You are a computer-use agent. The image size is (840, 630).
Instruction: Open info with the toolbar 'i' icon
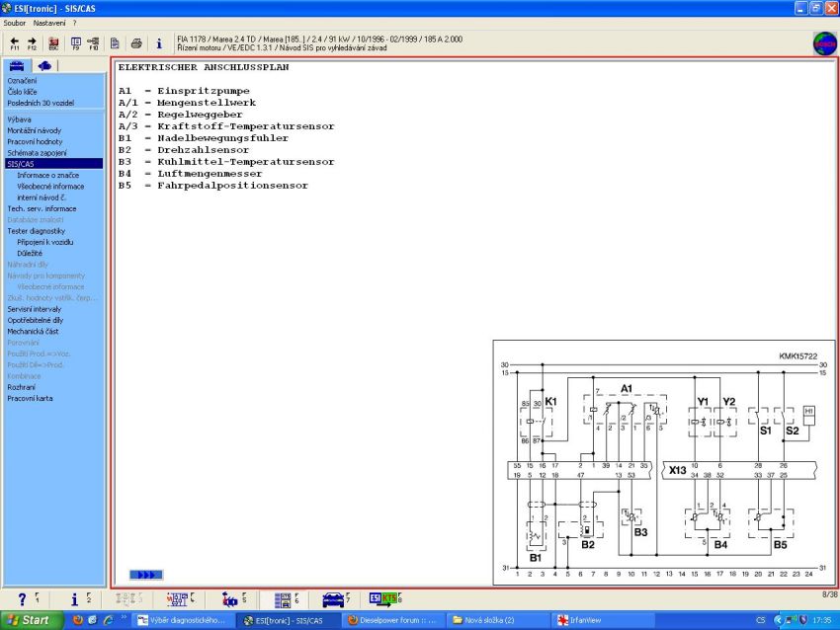[159, 43]
